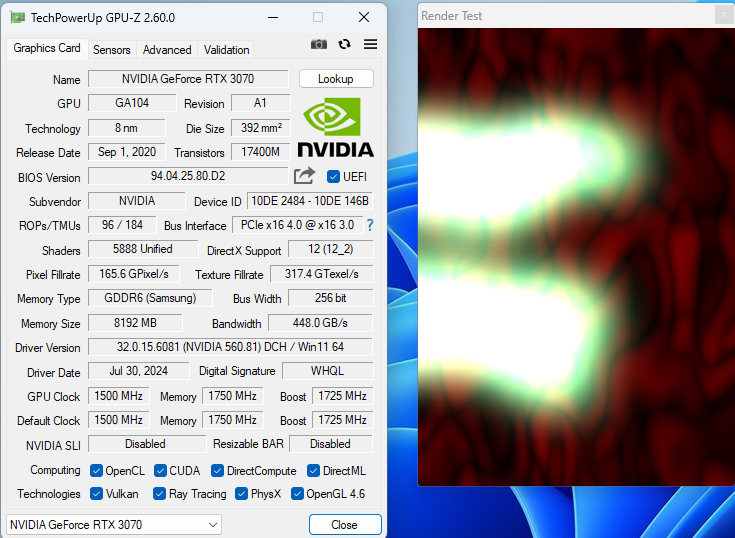Image resolution: width=735 pixels, height=538 pixels.
Task: Close the Render Test window
Action: pos(723,15)
